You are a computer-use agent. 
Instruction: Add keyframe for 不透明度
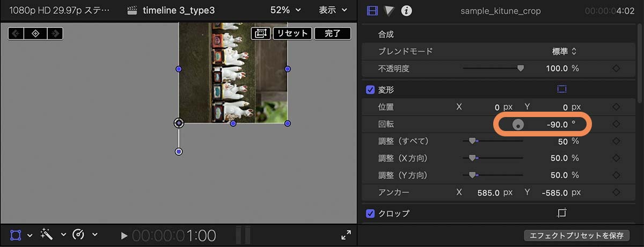pyautogui.click(x=616, y=68)
